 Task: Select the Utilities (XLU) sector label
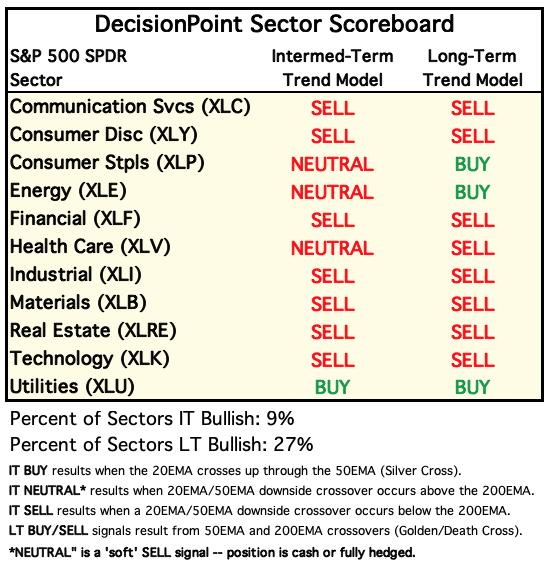pyautogui.click(x=72, y=387)
